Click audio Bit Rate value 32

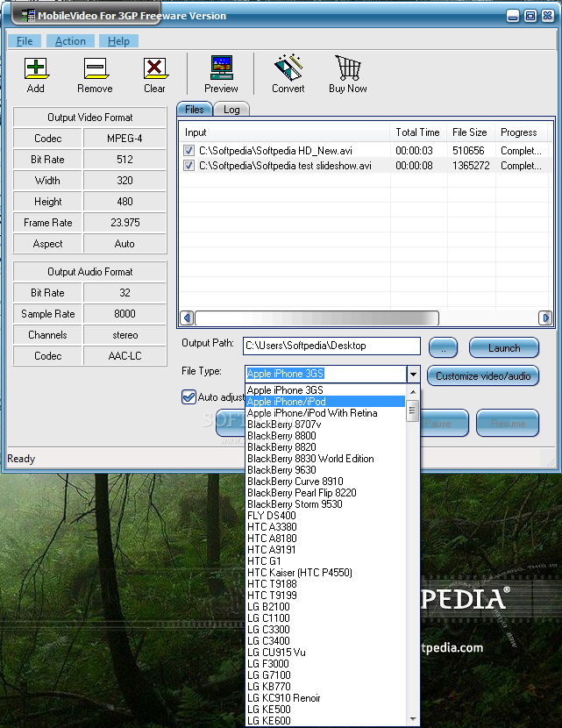pos(124,292)
